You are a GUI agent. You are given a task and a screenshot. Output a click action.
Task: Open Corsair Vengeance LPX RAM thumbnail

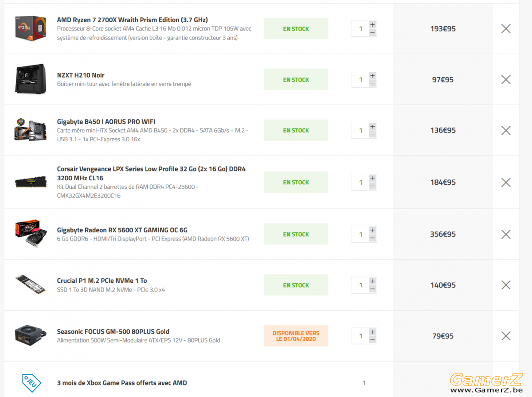click(x=31, y=182)
